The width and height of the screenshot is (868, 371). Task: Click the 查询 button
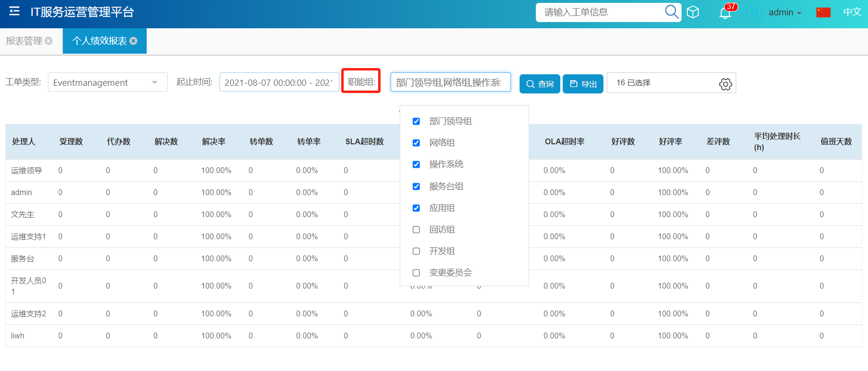click(x=540, y=84)
